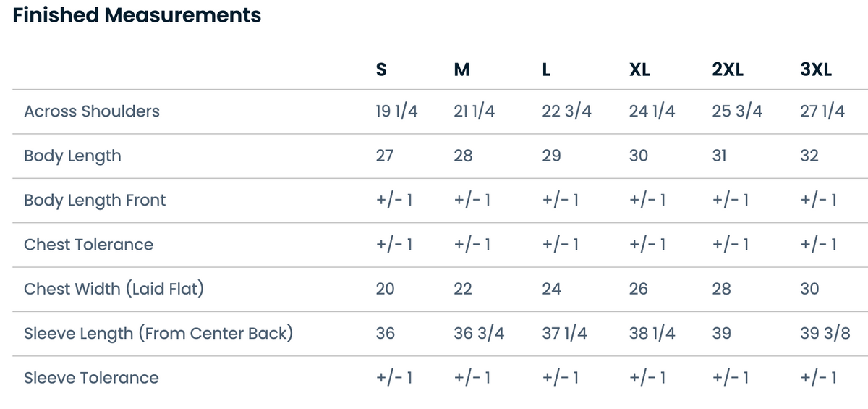
Task: Click the 25 3/4 shoulders value for 2XL
Action: [737, 111]
